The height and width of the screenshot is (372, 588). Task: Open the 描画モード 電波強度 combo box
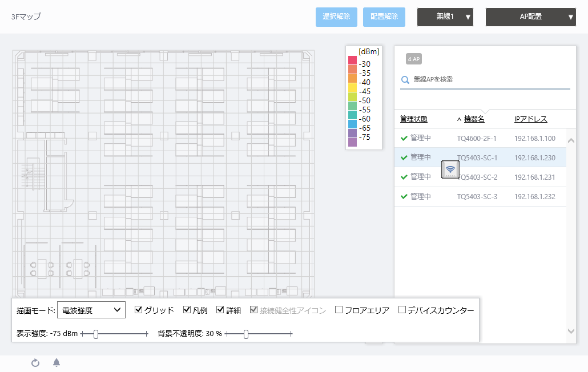tap(91, 310)
